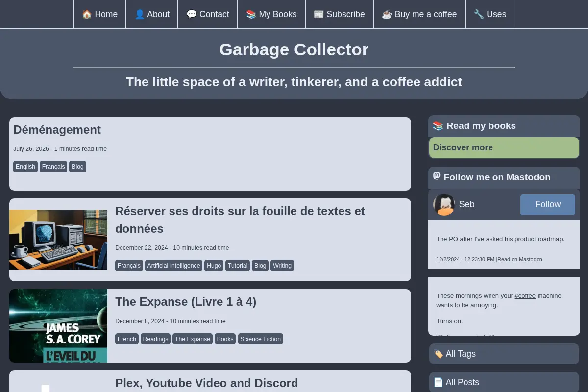This screenshot has height=392, width=588.
Task: Open Plex, Youtube Video and Discord post
Action: [x=206, y=383]
